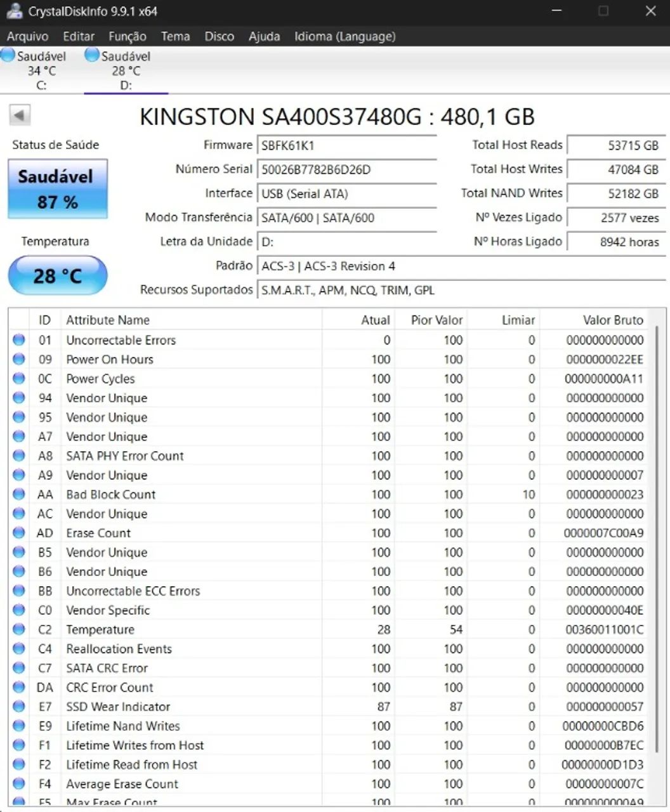This screenshot has width=670, height=812.
Task: Click status orb for Temperature row
Action: coord(19,629)
